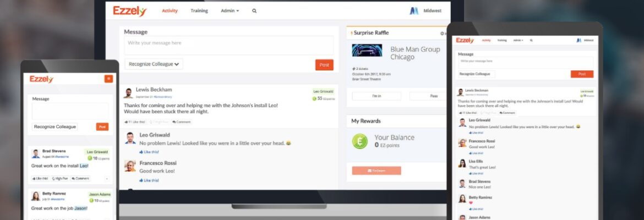Click the Blue Man Group Chicago raffle title
Screen dimensions: 644x220
click(415, 53)
